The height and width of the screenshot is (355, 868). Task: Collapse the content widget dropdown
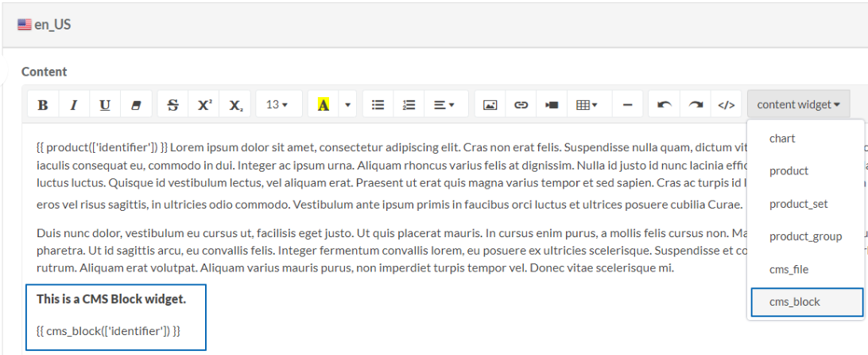pos(799,104)
